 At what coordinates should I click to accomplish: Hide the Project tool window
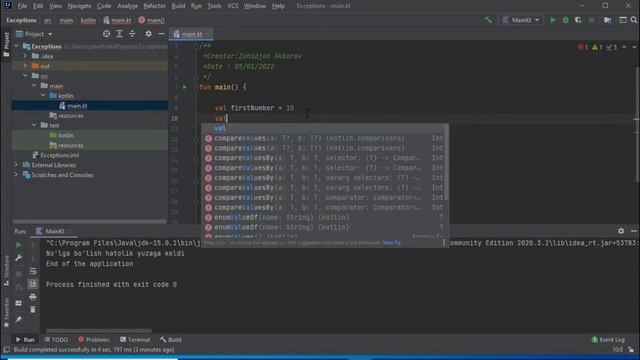tap(161, 34)
